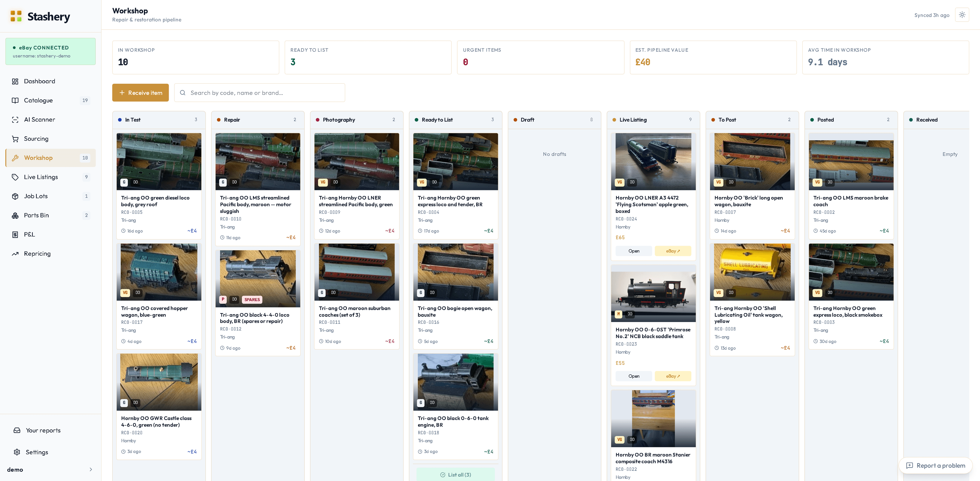This screenshot has height=481, width=980.
Task: Click the Parts Bin icon
Action: (x=15, y=215)
